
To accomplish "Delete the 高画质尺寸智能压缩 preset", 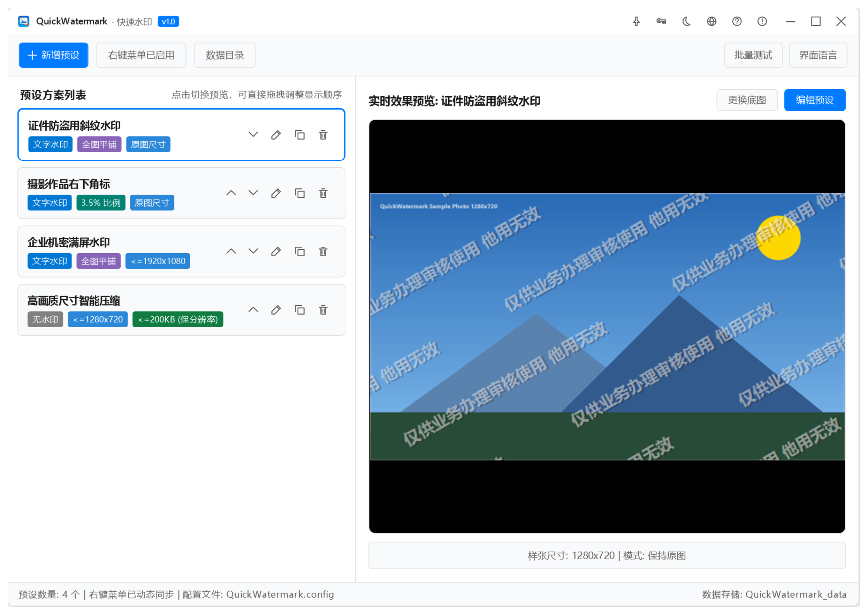I will (323, 310).
